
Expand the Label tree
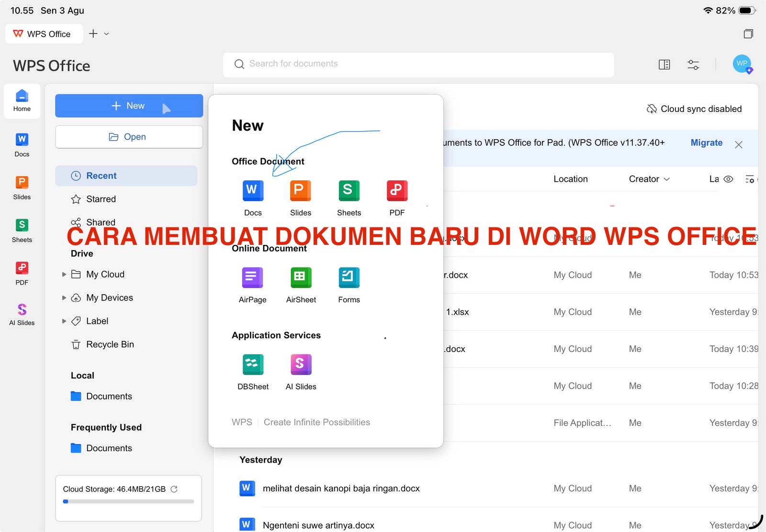64,321
